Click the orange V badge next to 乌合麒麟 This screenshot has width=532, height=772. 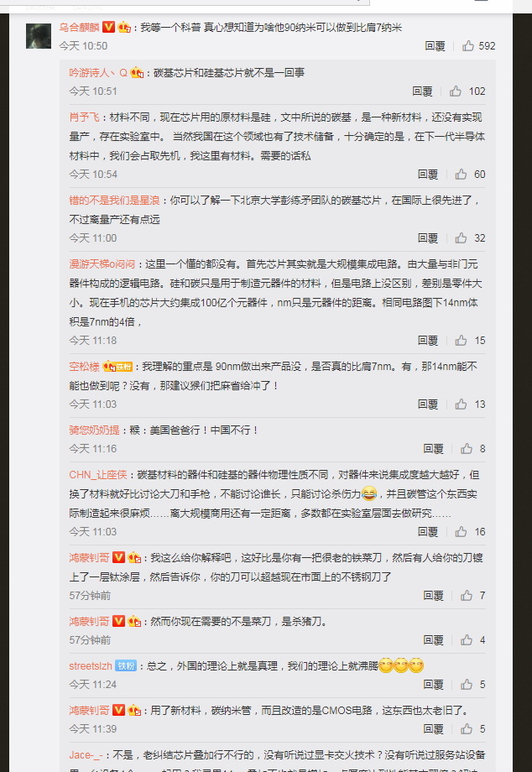click(108, 27)
